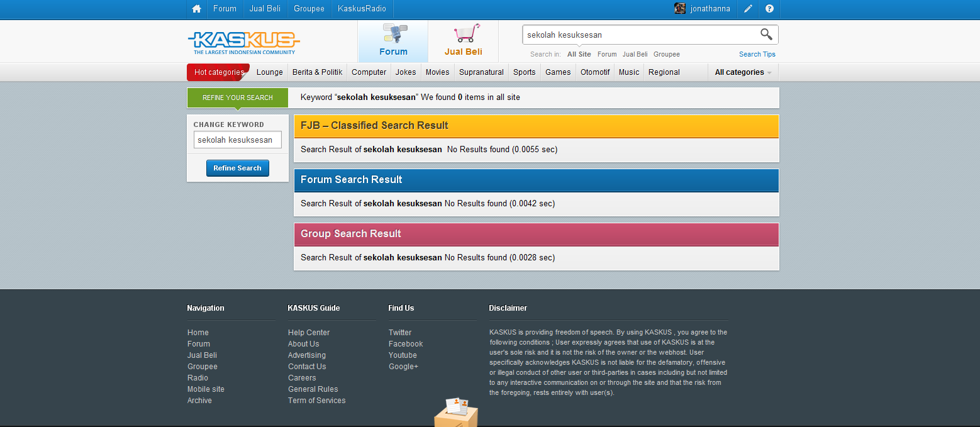Set search scope to Jual Beli
The image size is (980, 427).
[635, 54]
